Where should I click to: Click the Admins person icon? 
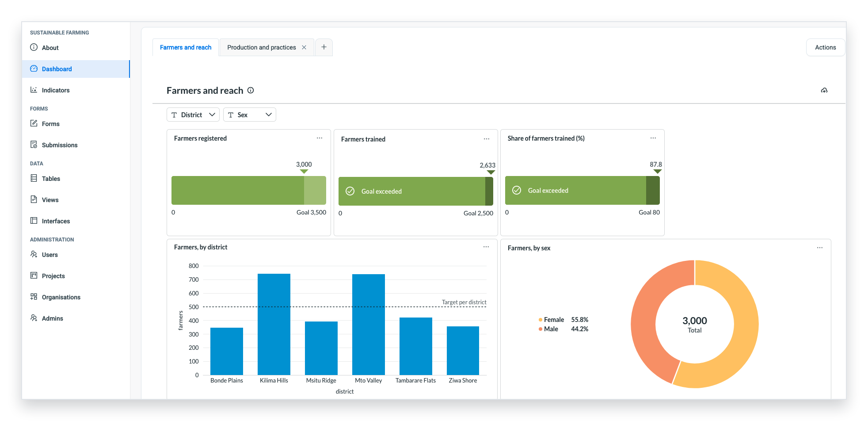[x=34, y=318]
